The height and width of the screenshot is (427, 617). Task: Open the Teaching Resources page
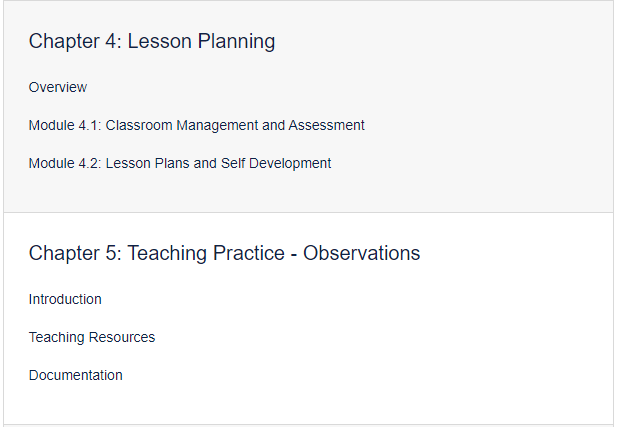coord(92,337)
